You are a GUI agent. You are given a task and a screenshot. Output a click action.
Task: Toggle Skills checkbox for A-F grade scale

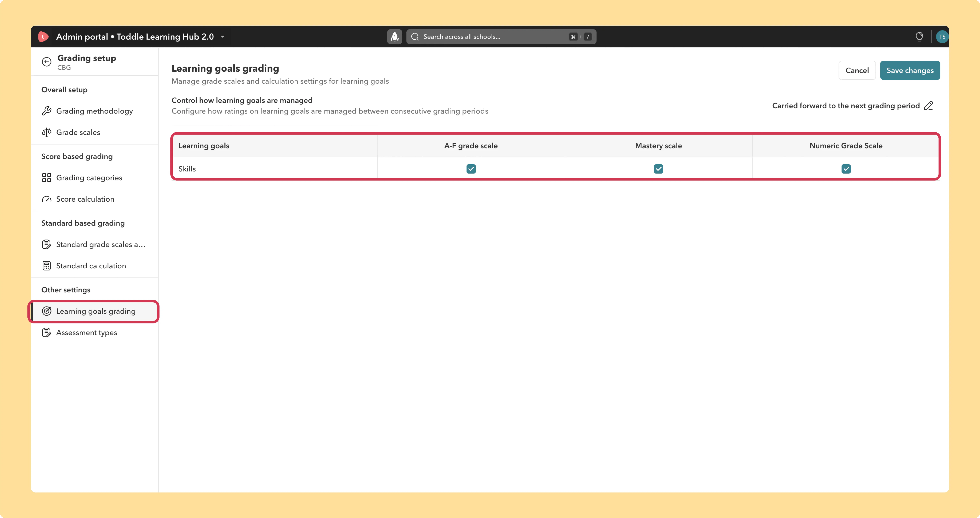[x=471, y=169]
